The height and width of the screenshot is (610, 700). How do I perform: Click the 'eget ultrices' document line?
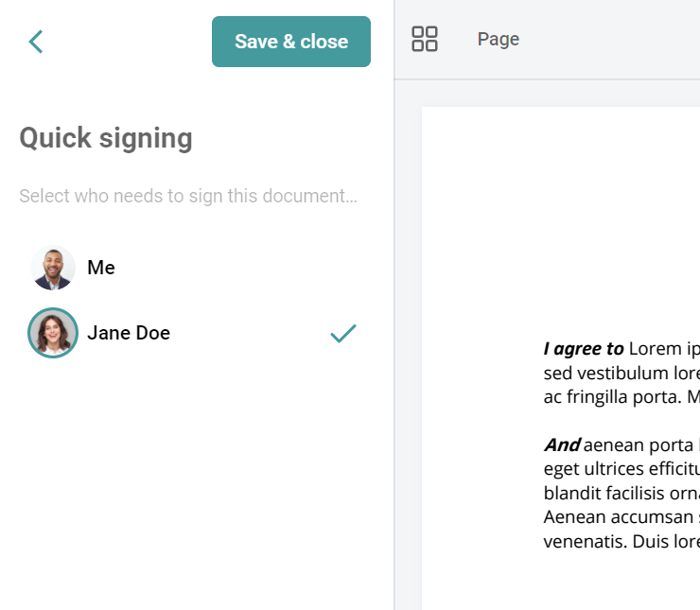621,468
